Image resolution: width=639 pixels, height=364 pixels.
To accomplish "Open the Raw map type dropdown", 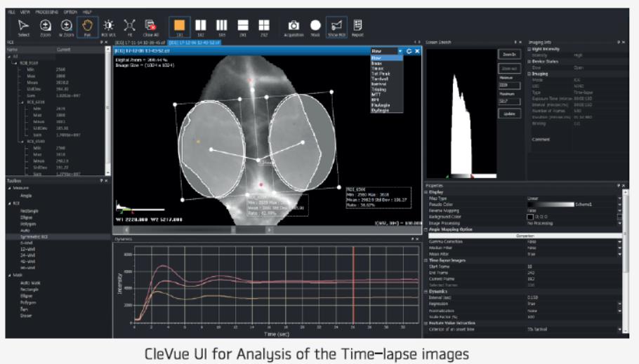I will pos(400,51).
